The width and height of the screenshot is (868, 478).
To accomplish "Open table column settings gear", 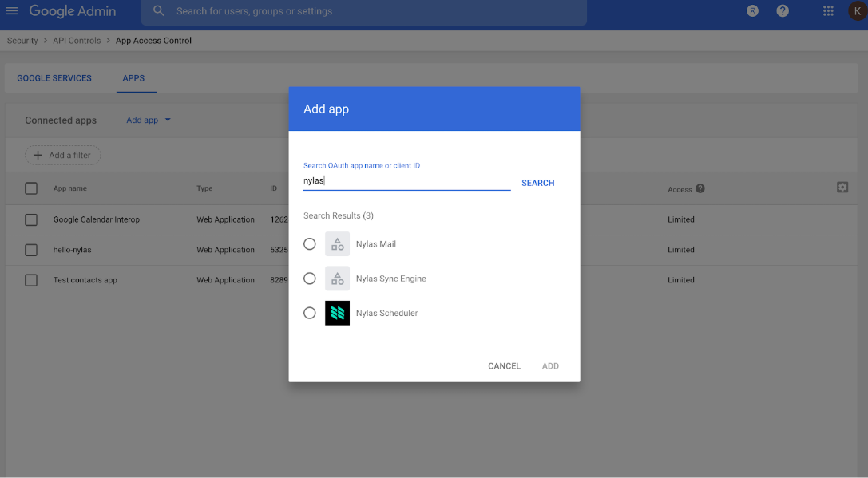I will pos(842,188).
